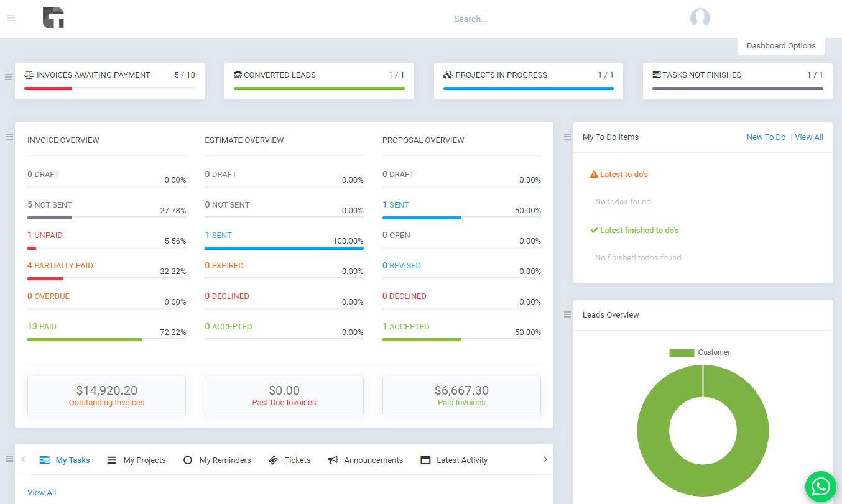The width and height of the screenshot is (842, 504).
Task: Open the sidebar navigation menu
Action: [11, 18]
